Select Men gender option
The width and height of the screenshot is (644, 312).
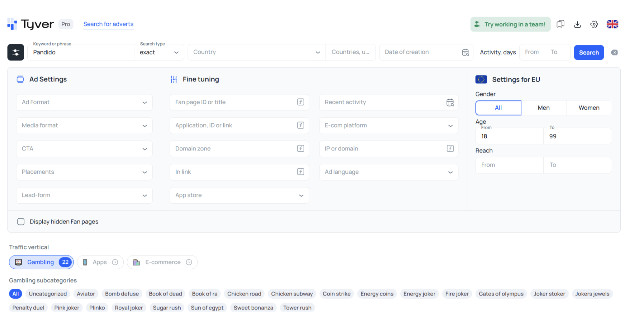(x=544, y=108)
